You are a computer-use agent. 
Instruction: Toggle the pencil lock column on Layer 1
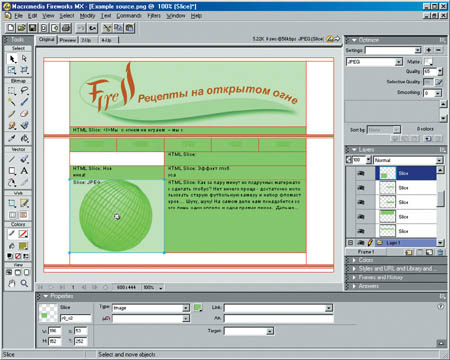pos(370,243)
